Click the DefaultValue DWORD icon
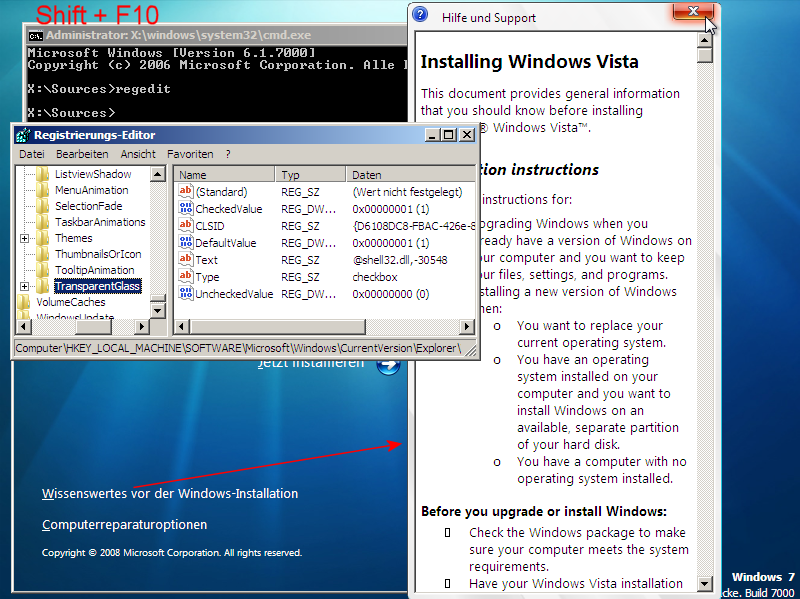 pos(186,242)
